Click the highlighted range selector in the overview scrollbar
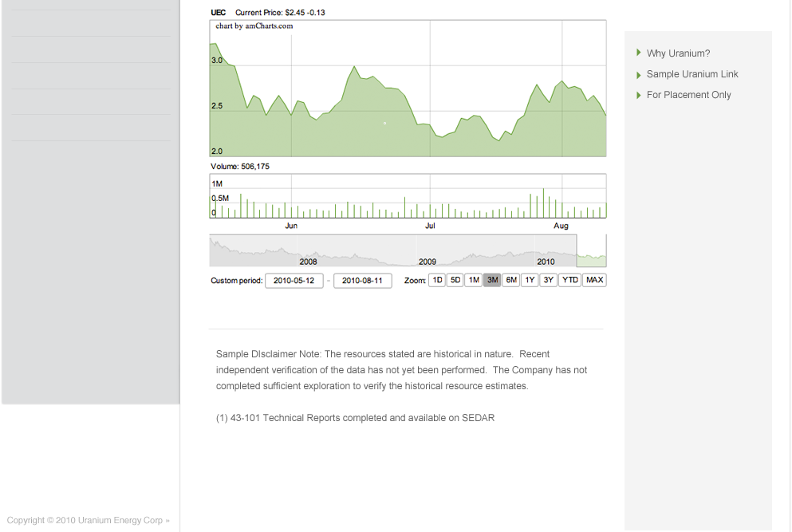This screenshot has width=792, height=532. pyautogui.click(x=592, y=250)
